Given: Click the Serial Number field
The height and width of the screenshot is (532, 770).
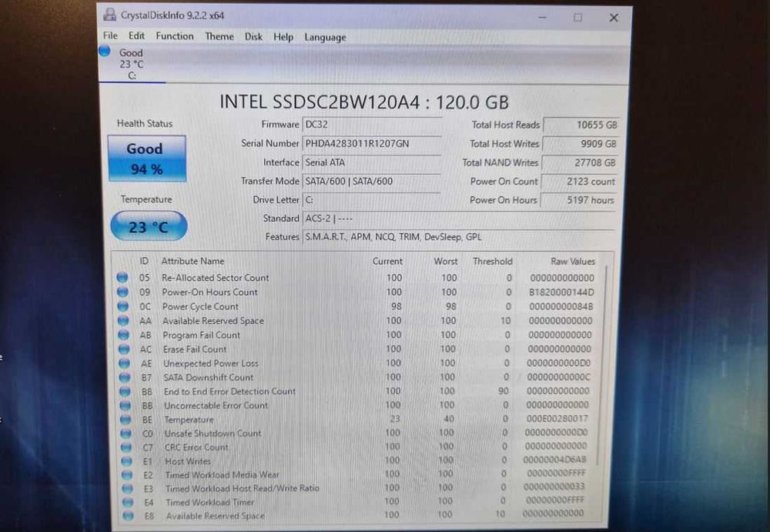Looking at the screenshot, I should 372,143.
